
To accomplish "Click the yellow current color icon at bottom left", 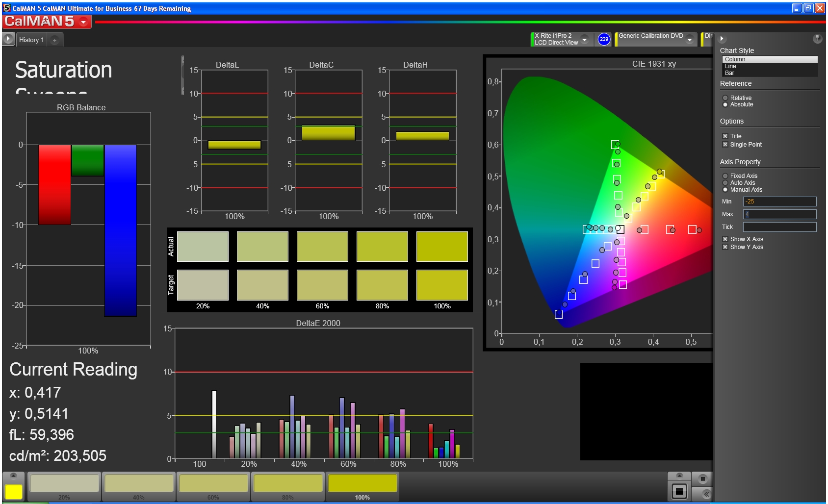I will click(13, 492).
